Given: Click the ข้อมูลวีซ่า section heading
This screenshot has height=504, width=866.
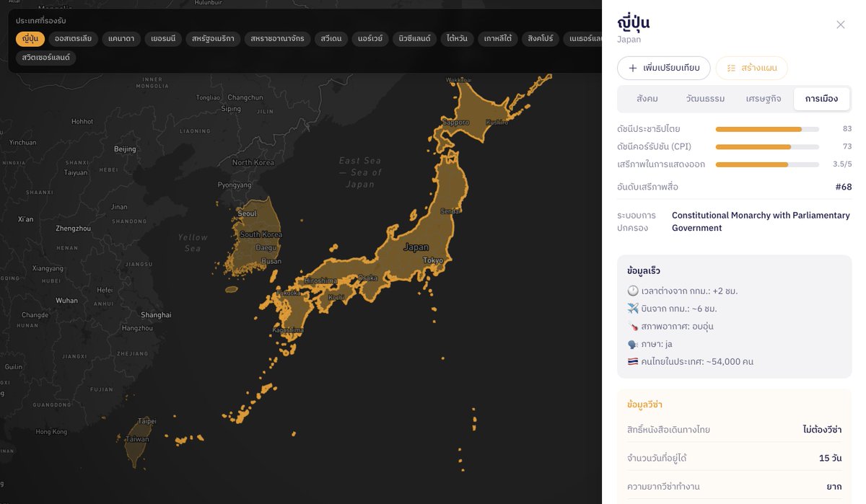Looking at the screenshot, I should 644,404.
